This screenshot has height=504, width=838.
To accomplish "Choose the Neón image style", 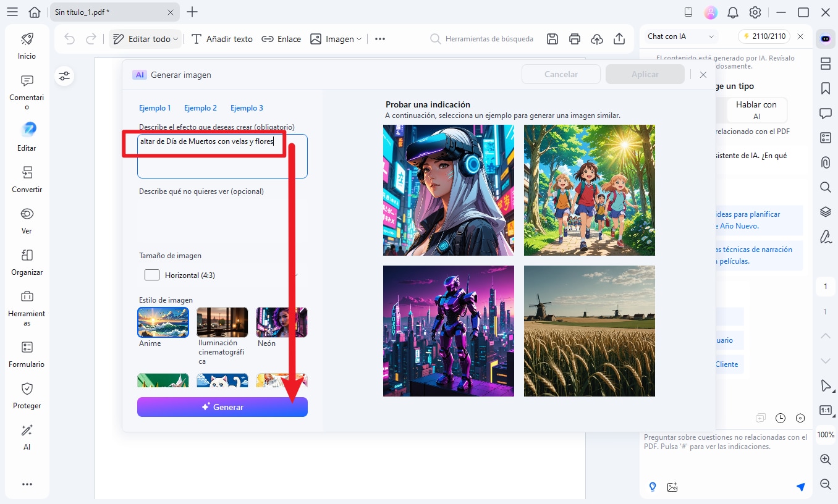I will point(281,322).
